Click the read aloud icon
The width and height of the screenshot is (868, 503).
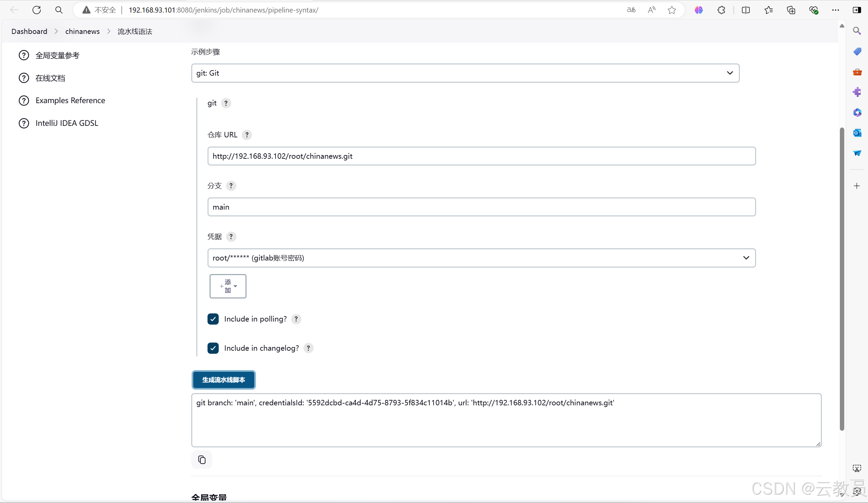[651, 10]
